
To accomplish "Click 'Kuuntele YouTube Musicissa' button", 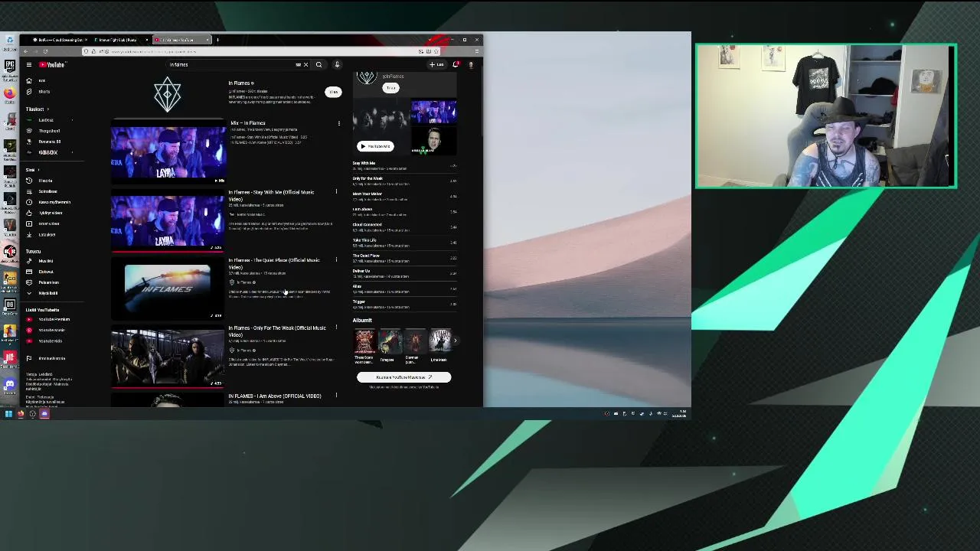I will [x=403, y=377].
